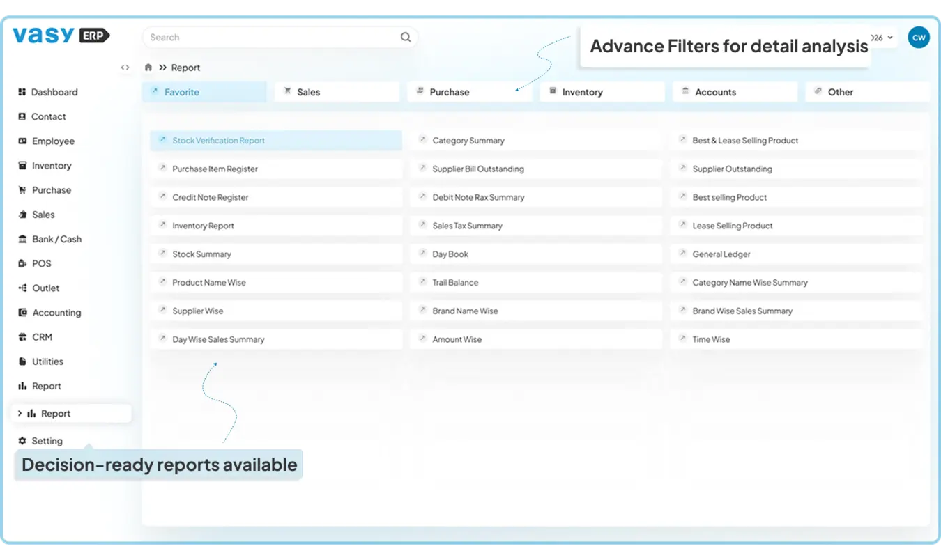Image resolution: width=941 pixels, height=560 pixels.
Task: Open Dashboard from the sidebar
Action: [54, 92]
